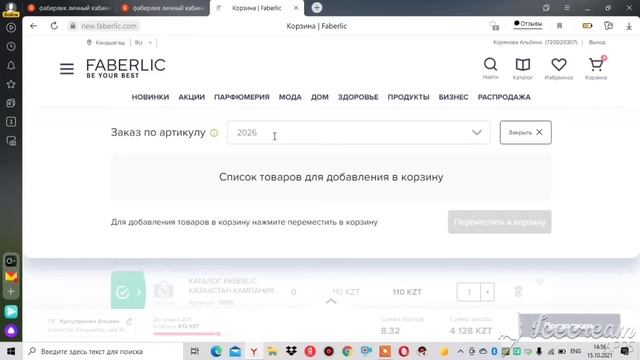Click the info icon next to Заказ по артикулу
The image size is (640, 360).
(x=214, y=133)
